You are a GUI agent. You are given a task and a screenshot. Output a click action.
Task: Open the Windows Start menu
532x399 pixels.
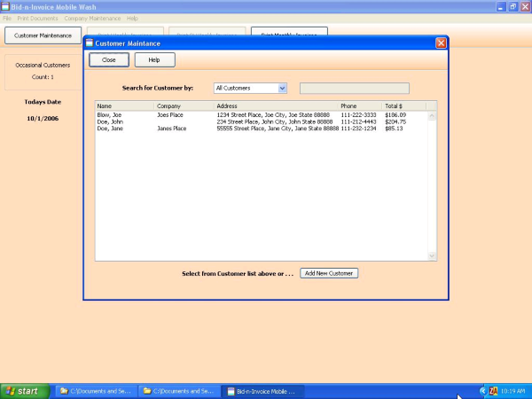(x=23, y=391)
